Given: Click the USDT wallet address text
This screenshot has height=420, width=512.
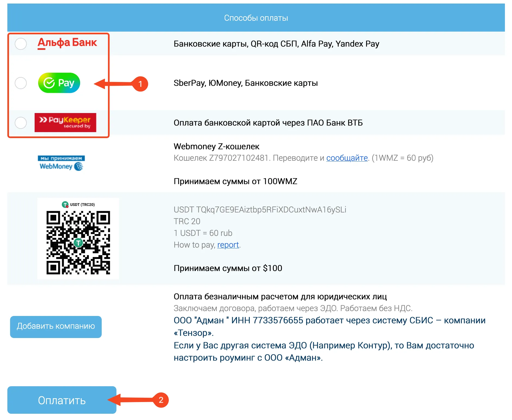Looking at the screenshot, I should pyautogui.click(x=260, y=210).
